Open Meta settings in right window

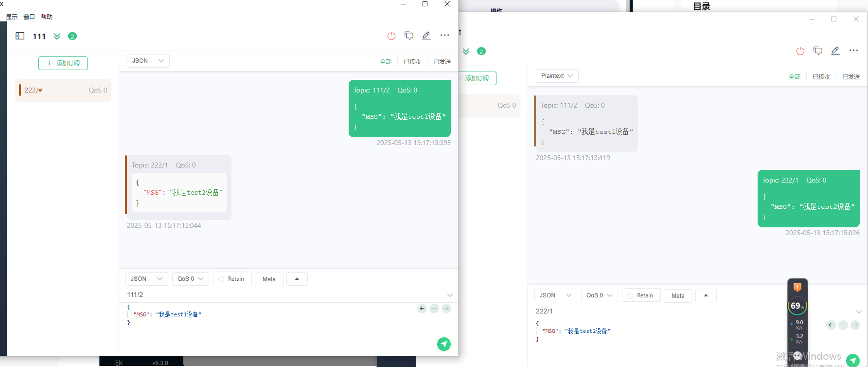pos(678,295)
